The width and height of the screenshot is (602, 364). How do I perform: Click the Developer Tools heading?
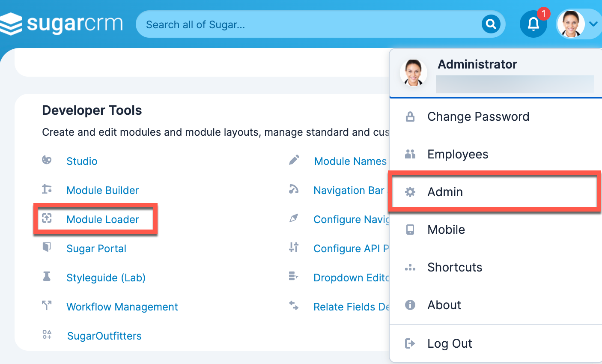pos(92,110)
